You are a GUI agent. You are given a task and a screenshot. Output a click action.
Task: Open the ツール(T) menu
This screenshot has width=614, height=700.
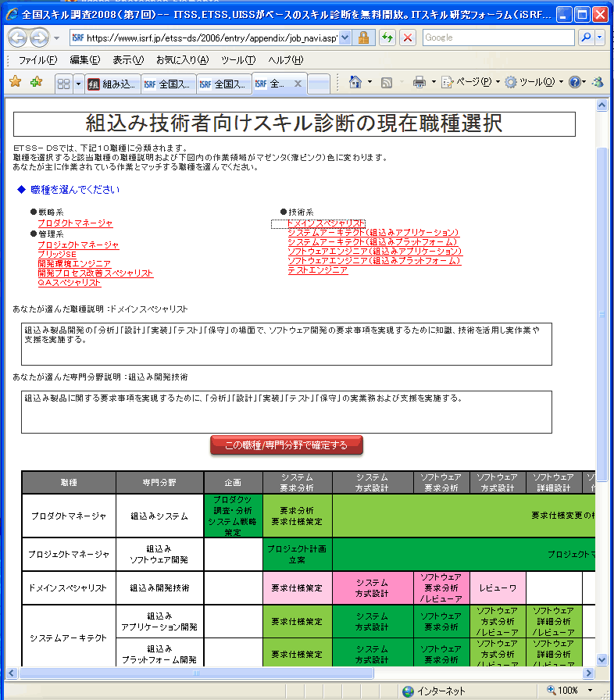238,60
